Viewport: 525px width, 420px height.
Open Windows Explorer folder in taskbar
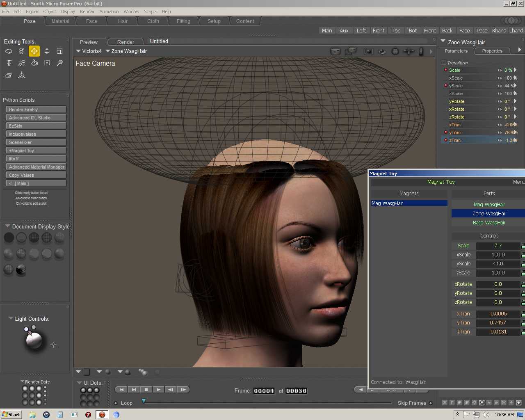click(32, 415)
